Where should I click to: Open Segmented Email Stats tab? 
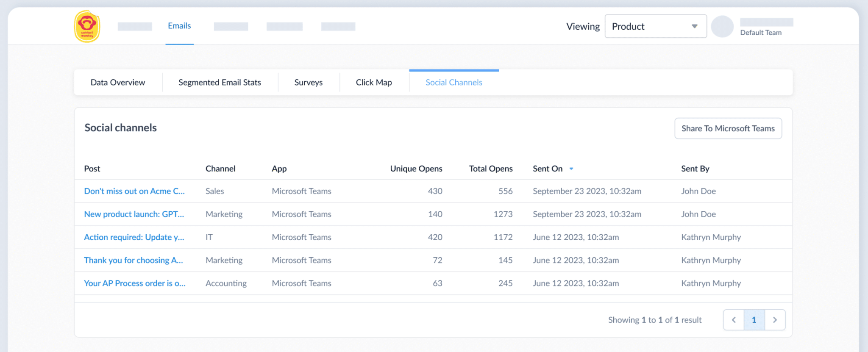click(220, 82)
